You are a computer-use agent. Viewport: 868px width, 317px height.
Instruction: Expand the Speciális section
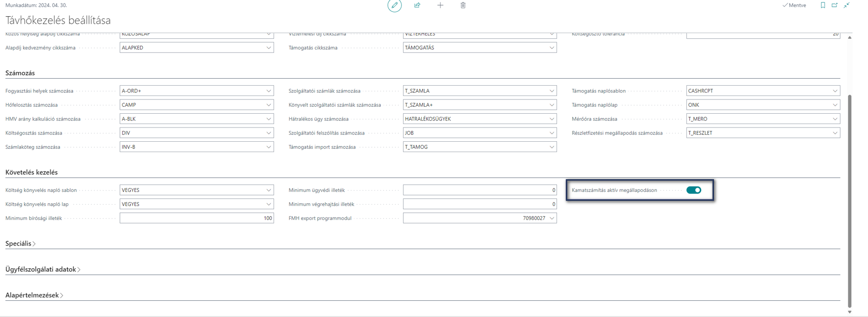tap(20, 244)
